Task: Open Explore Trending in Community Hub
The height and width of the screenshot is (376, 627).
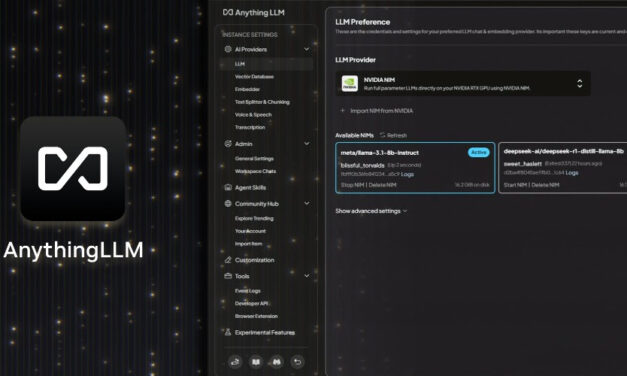Action: tap(254, 218)
